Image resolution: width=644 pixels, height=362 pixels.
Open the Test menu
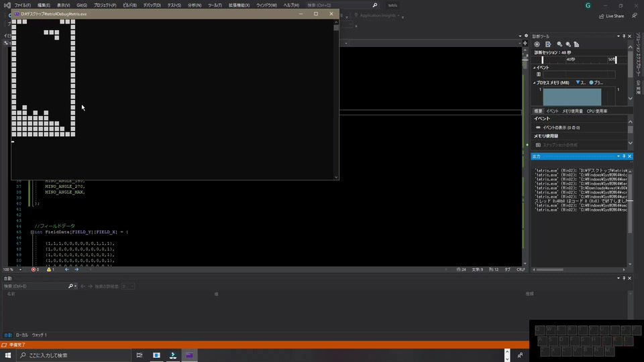[174, 5]
